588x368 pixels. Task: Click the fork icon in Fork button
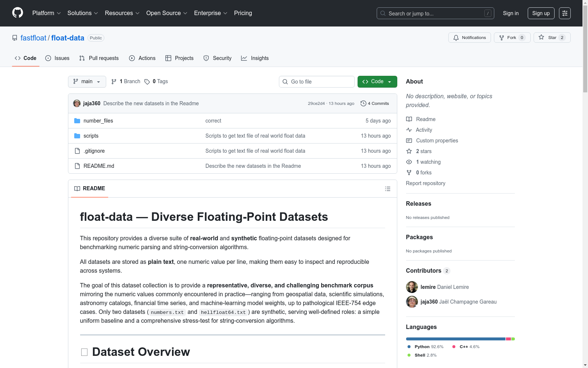click(x=502, y=38)
